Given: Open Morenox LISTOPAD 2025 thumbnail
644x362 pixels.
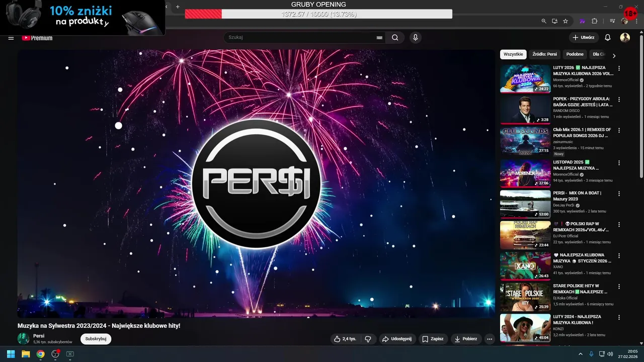Looking at the screenshot, I should 525,173.
